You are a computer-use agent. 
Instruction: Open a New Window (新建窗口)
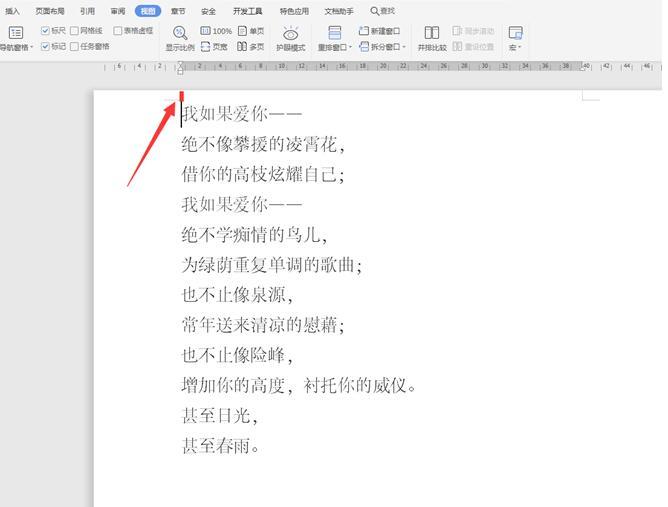coord(379,31)
